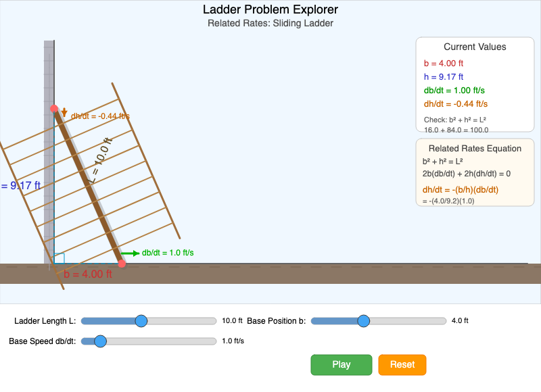Image resolution: width=541 pixels, height=392 pixels.
Task: Click the red dot at the ladder's base
Action: point(122,263)
